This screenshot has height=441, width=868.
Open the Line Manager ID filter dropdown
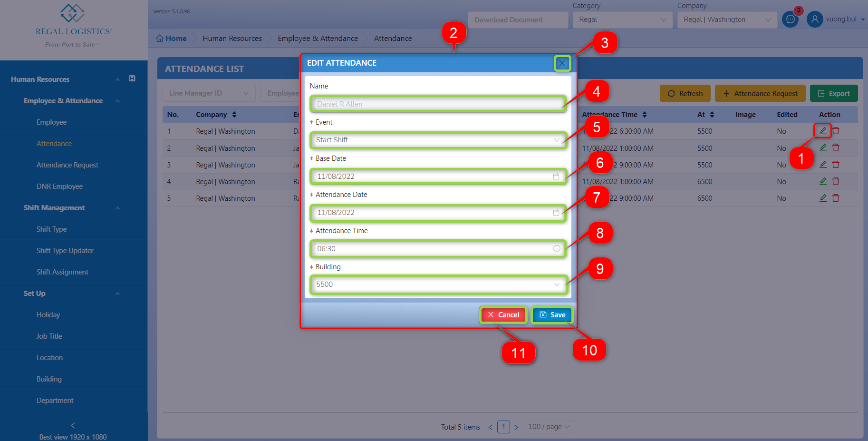209,93
